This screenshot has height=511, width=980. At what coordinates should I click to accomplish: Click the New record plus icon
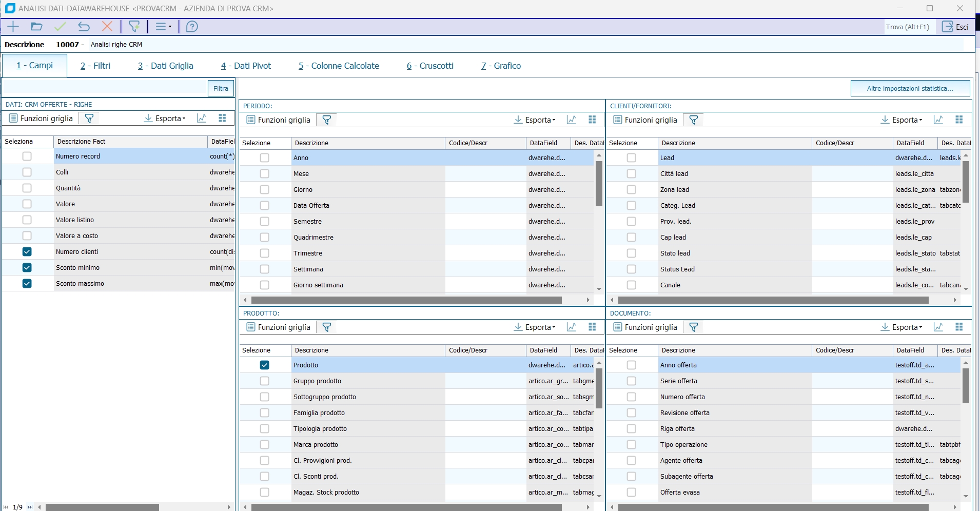click(x=13, y=27)
